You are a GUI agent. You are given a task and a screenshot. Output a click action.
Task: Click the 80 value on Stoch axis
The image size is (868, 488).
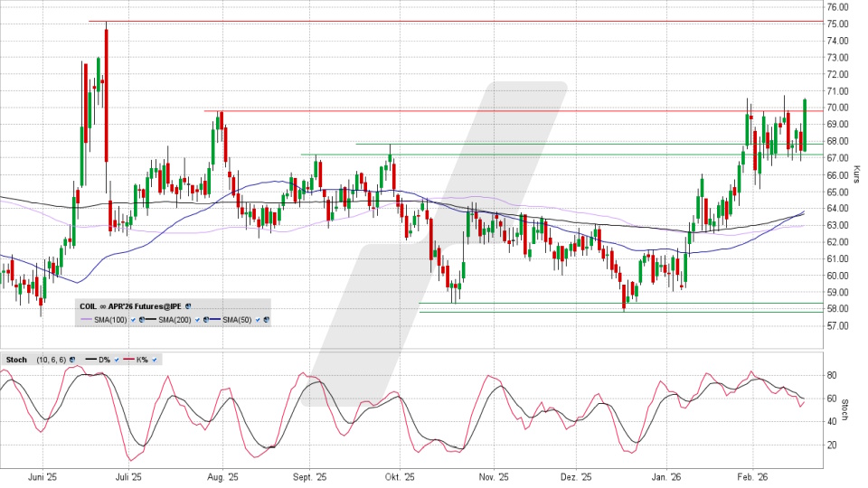[x=832, y=376]
